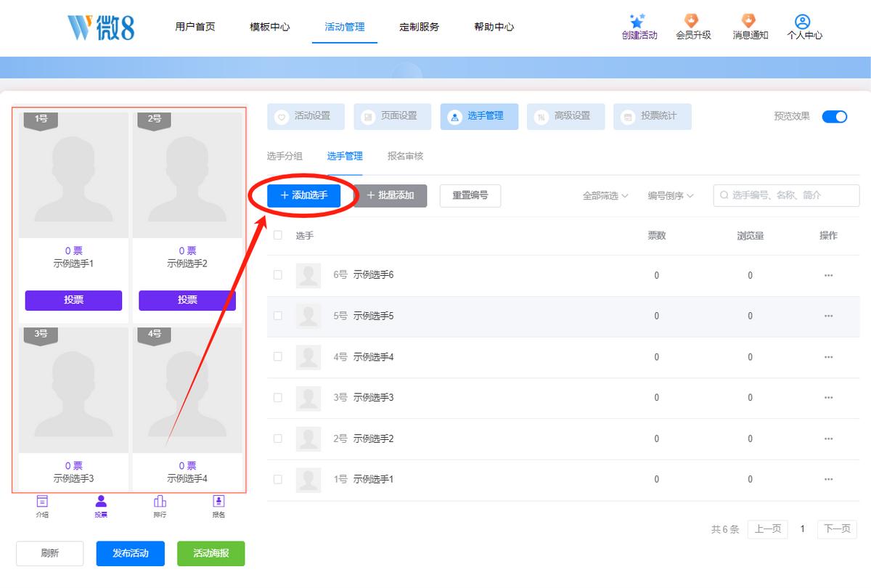Click the 票数 column header
871x588 pixels.
point(657,235)
